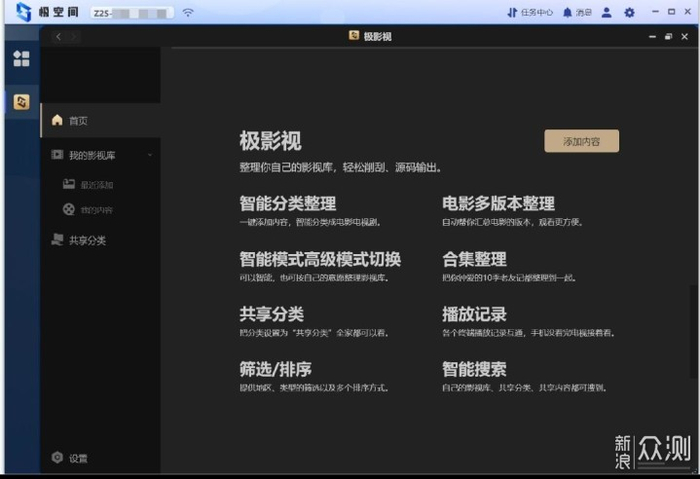Collapse the 我的影视库 section chevron
This screenshot has width=700, height=479.
pos(150,155)
